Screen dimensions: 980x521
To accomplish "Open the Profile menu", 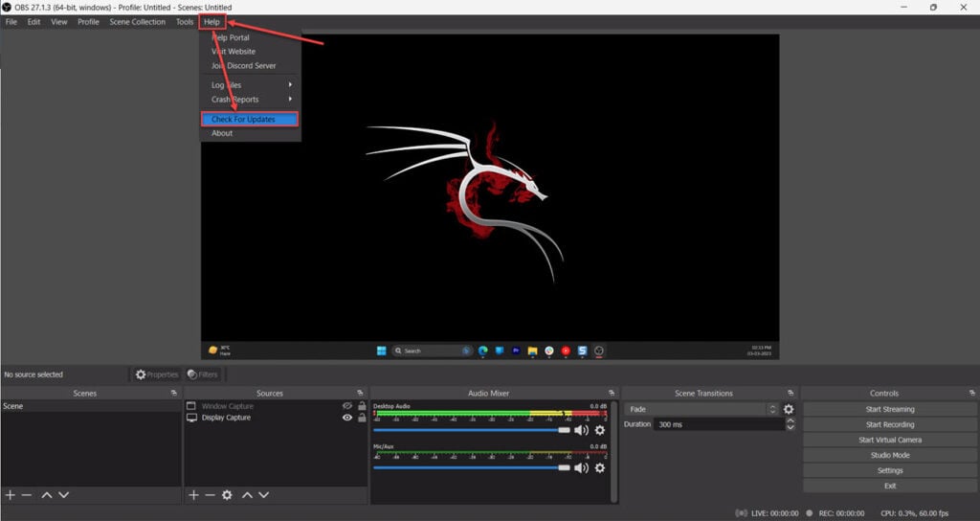I will (88, 22).
